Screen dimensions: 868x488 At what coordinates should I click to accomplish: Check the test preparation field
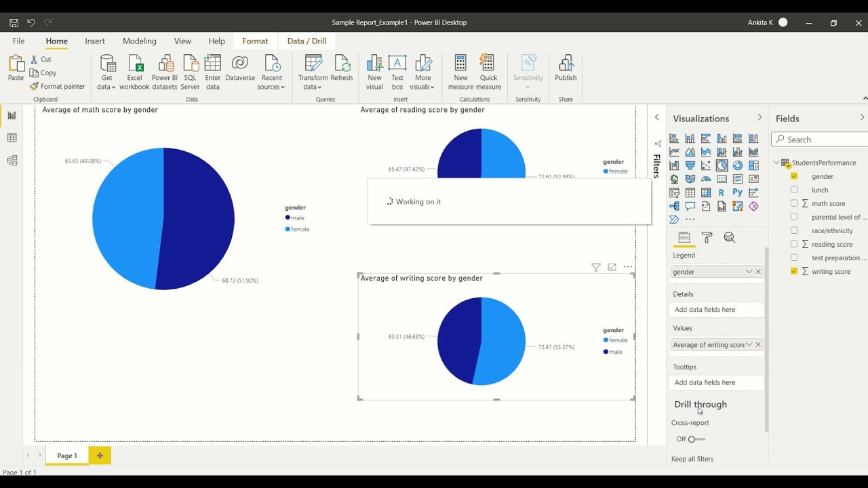tap(794, 258)
